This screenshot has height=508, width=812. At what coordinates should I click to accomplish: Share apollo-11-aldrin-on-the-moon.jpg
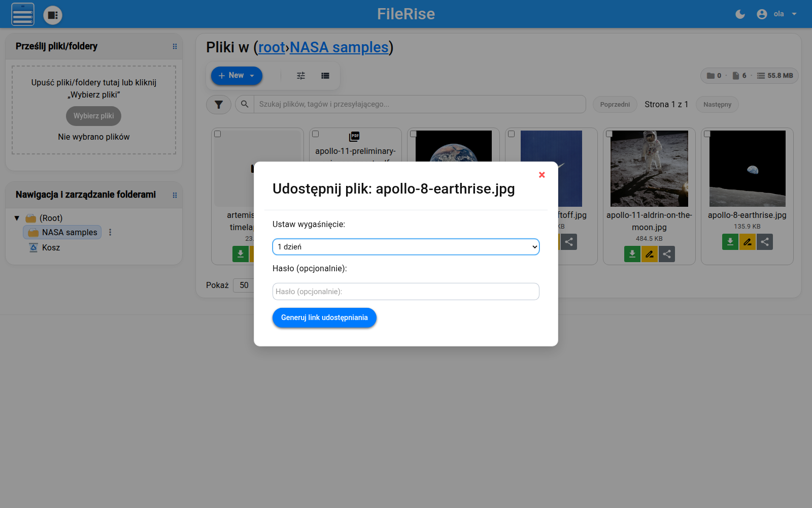667,254
